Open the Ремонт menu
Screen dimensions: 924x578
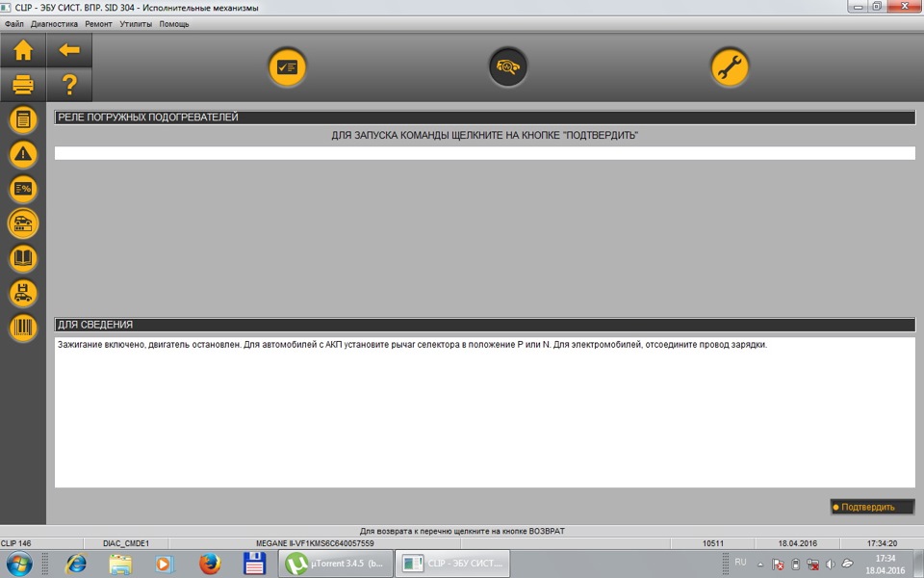tap(98, 24)
